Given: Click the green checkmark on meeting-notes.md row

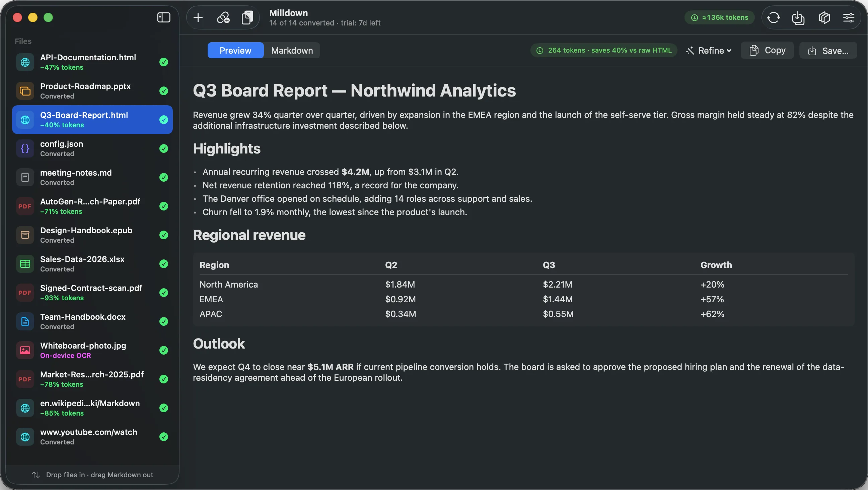Looking at the screenshot, I should 164,177.
